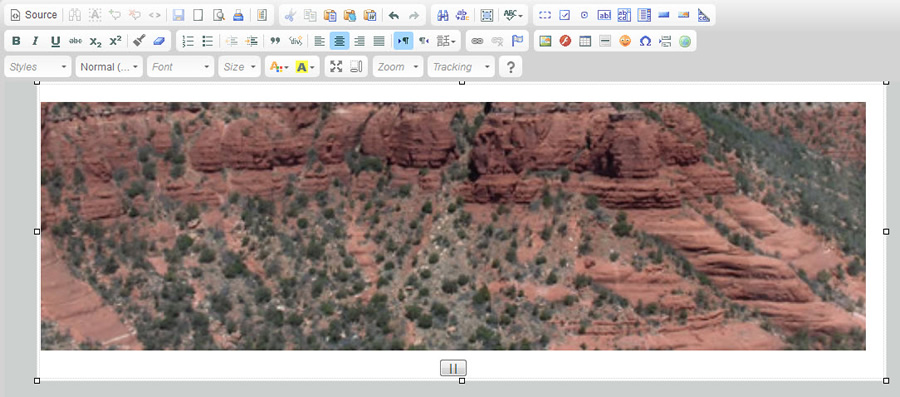Screen dimensions: 900x397
Task: Insert a Textarea field
Action: point(624,15)
